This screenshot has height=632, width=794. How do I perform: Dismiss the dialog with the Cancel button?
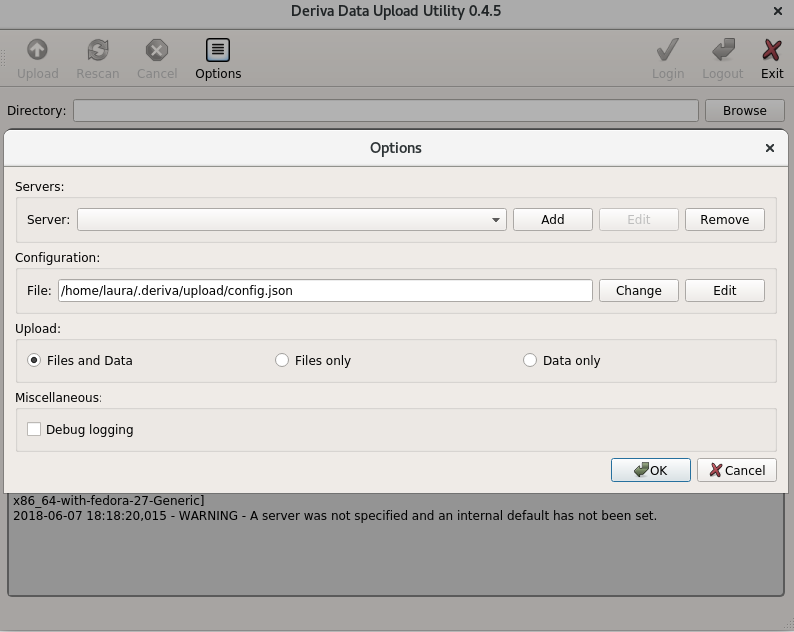[x=737, y=470]
